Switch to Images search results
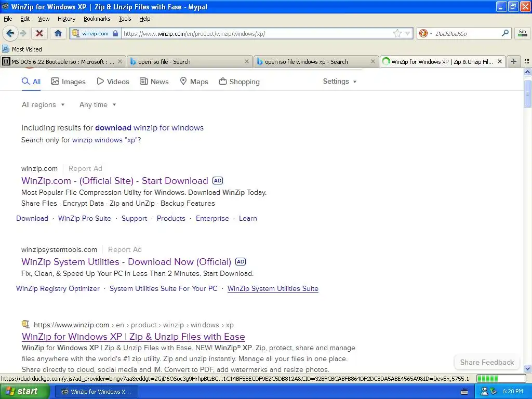532x399 pixels. 68,82
